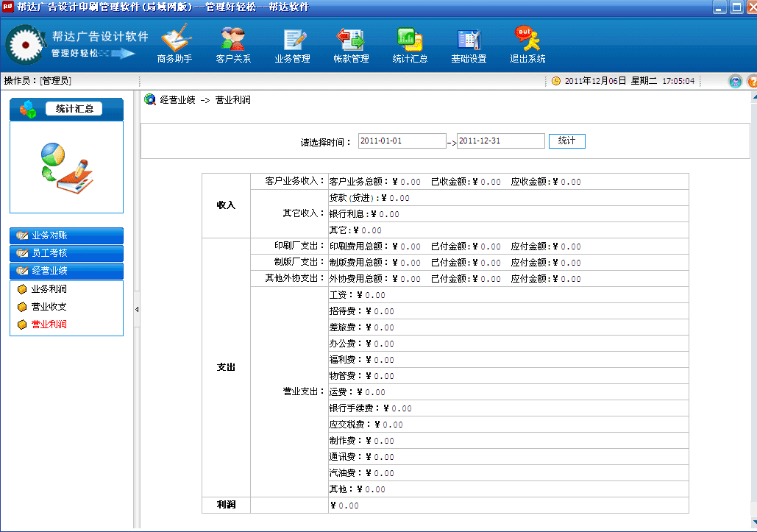Click the 银行手续费 value row
The height and width of the screenshot is (532, 757).
click(x=508, y=408)
